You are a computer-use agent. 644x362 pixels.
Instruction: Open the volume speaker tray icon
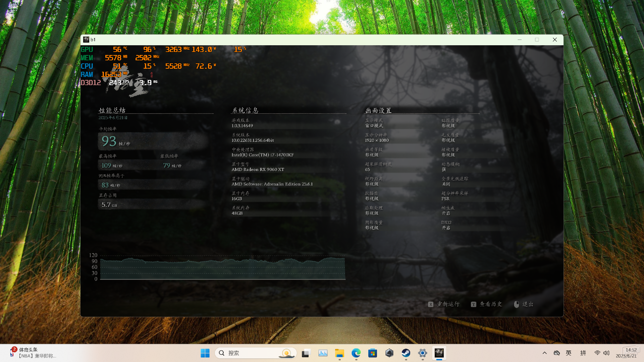(606, 353)
